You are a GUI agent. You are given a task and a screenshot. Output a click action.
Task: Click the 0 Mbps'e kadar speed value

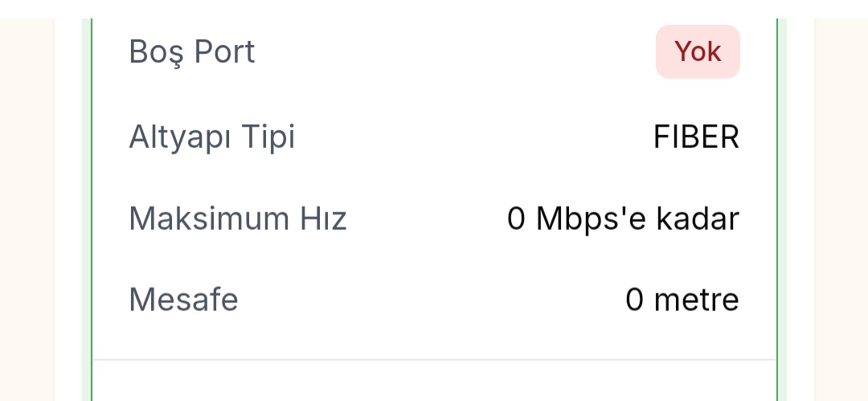[623, 219]
